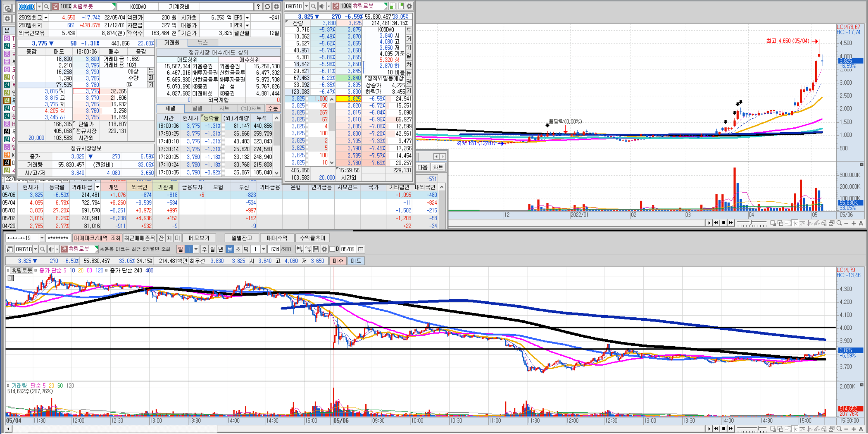
Task: Toggle the 체 button next to 최근매매종목
Action: 169,238
